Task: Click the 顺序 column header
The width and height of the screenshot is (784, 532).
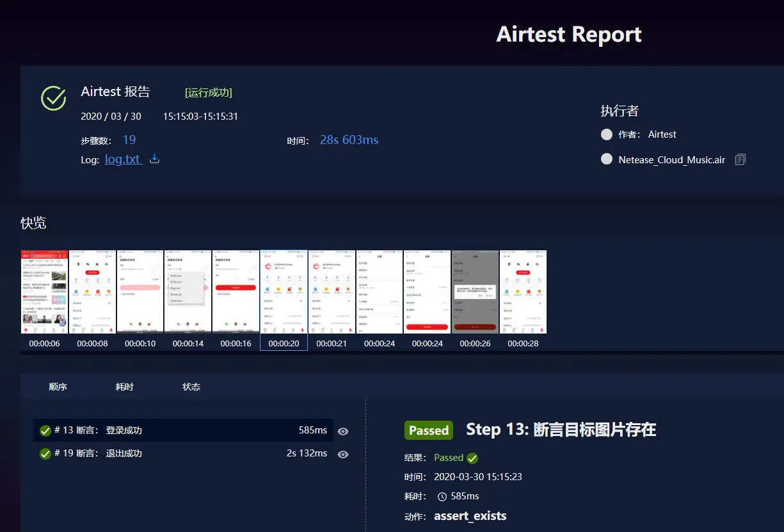Action: pos(58,387)
